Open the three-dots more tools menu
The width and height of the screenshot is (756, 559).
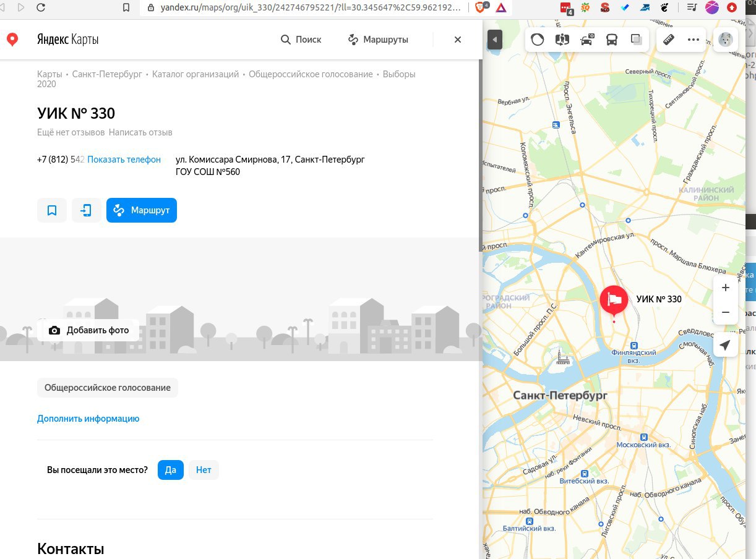[693, 40]
